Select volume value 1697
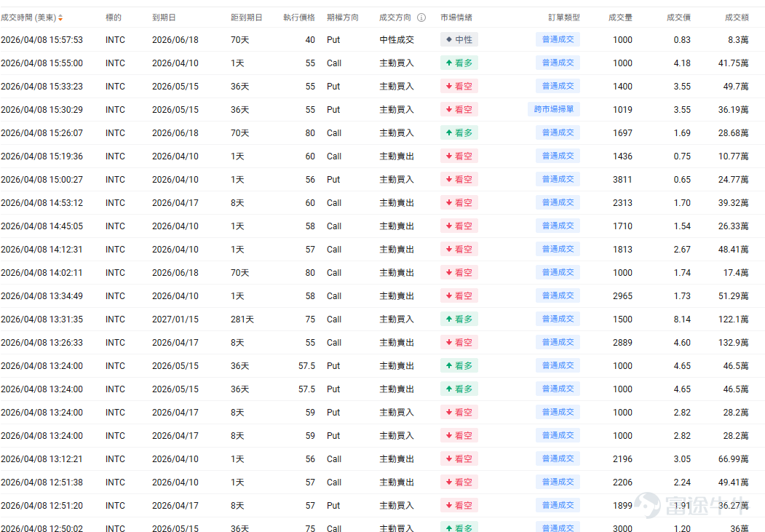765x532 pixels. click(622, 133)
